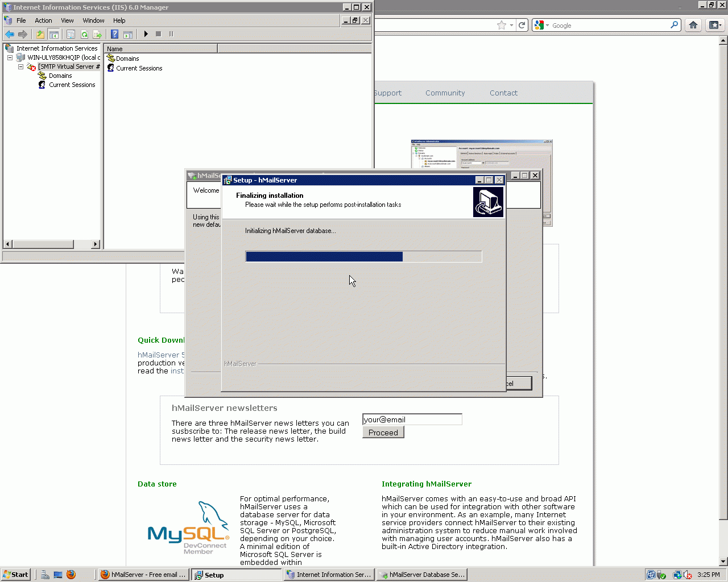
Task: Click the magnifier search icon in Google box
Action: [x=674, y=25]
